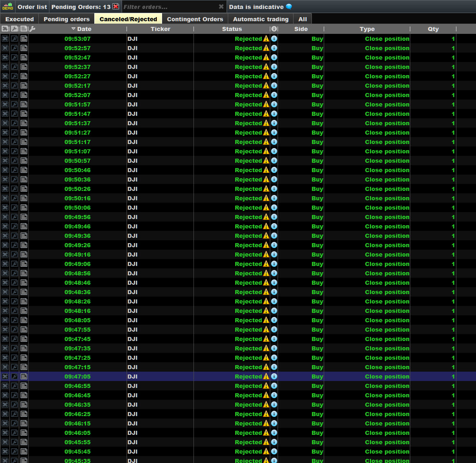This screenshot has width=476, height=463.
Task: Click warning icon on 09:48:56 order
Action: click(266, 273)
